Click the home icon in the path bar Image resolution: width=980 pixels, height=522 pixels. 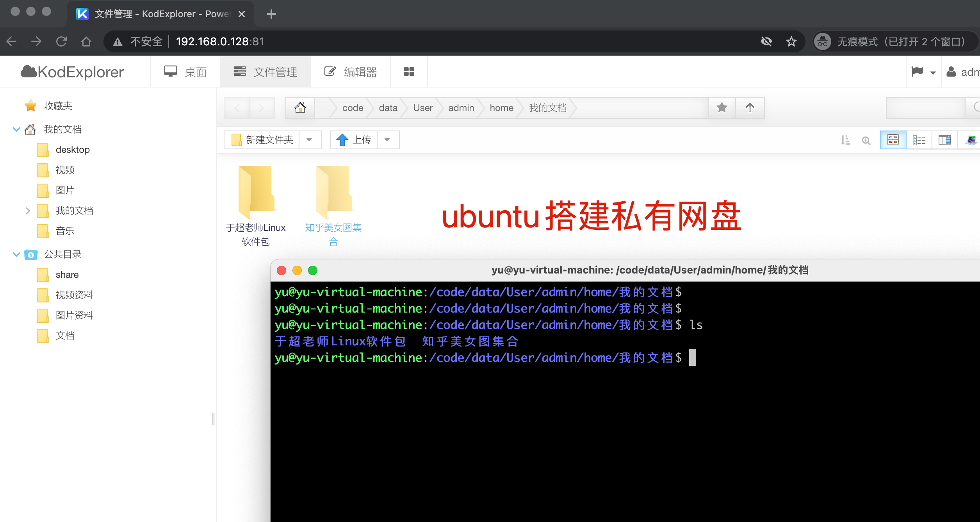[x=300, y=107]
